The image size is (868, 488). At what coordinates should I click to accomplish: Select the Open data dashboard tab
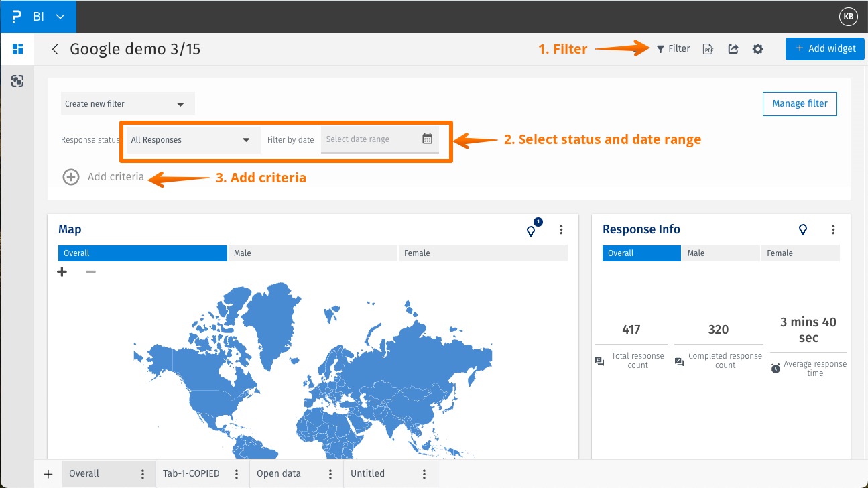click(x=279, y=473)
